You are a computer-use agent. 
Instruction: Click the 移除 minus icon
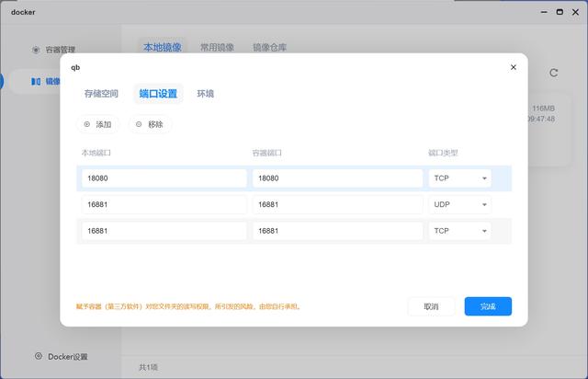139,124
